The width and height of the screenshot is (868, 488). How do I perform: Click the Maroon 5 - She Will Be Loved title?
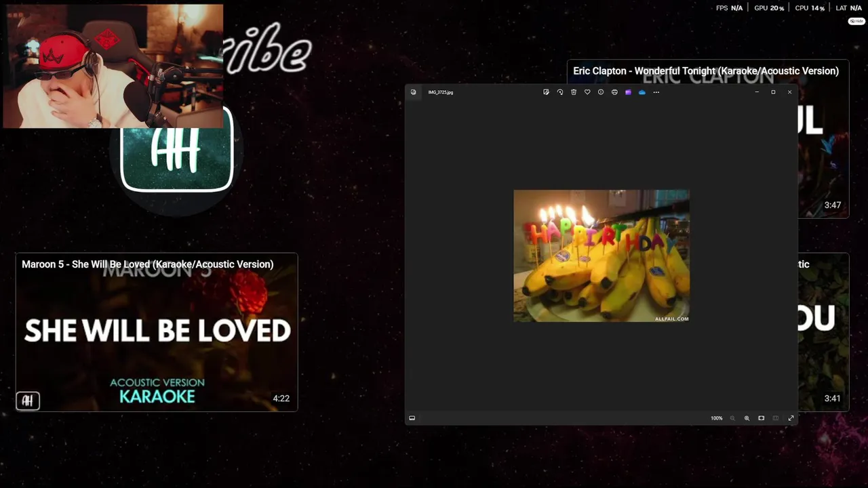(147, 264)
